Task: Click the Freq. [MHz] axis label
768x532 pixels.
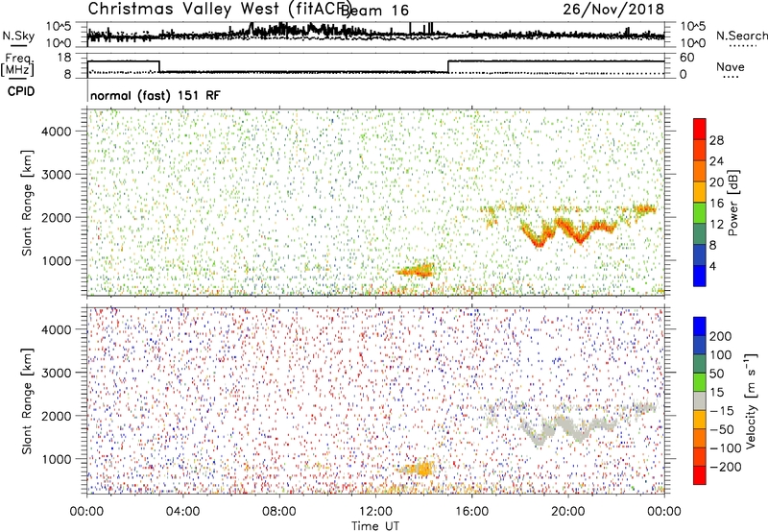Action: tap(17, 65)
